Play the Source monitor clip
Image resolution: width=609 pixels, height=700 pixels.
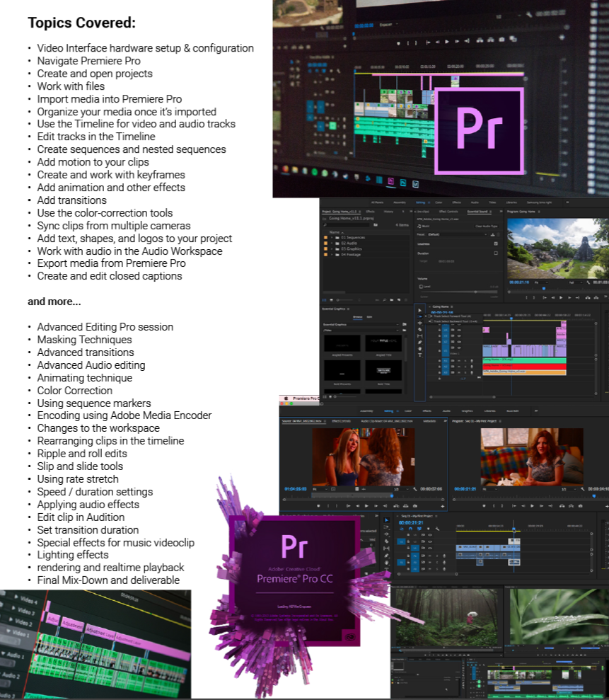click(366, 506)
